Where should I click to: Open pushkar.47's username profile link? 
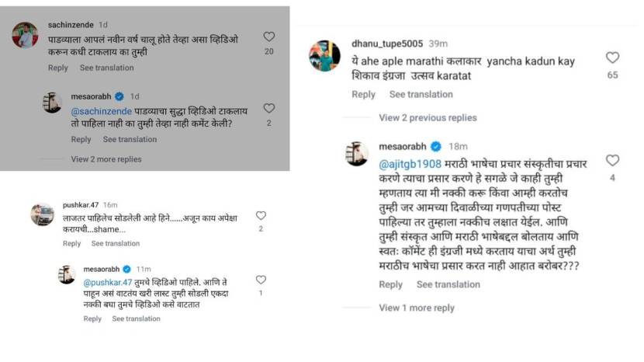[x=81, y=205]
